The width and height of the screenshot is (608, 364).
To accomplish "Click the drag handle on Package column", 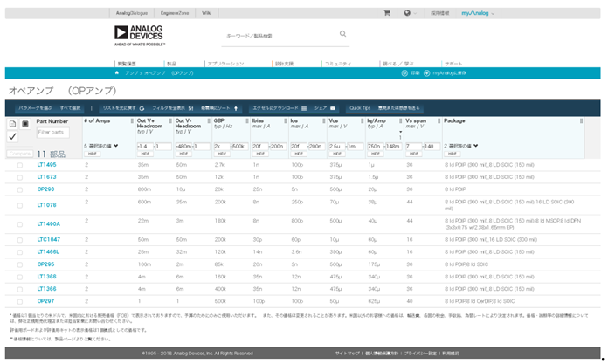I will click(x=581, y=121).
